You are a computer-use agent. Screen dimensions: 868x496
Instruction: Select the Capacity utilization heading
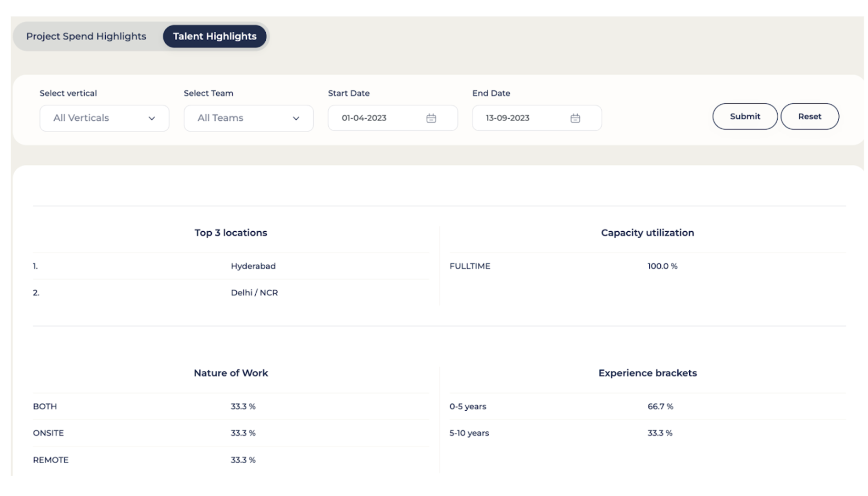click(647, 233)
